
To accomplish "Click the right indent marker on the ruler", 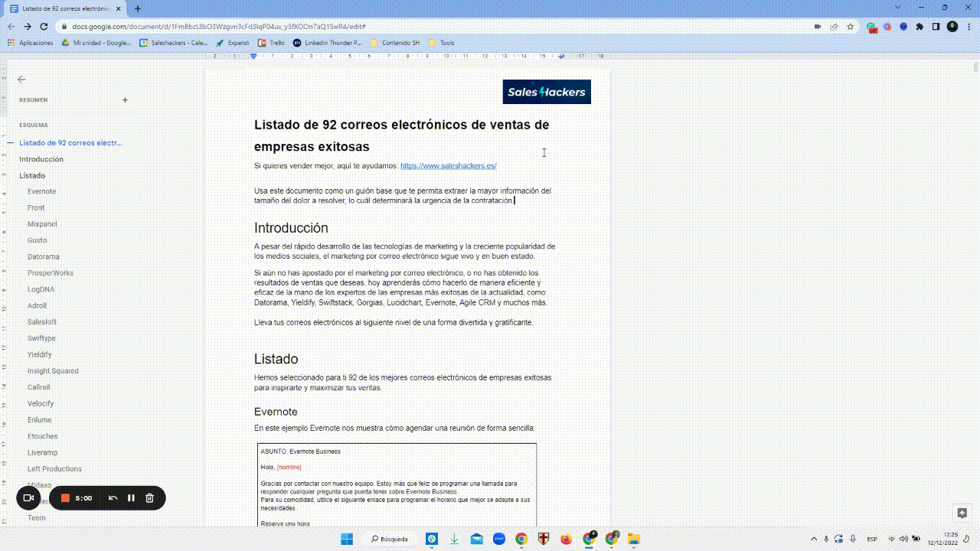I will pos(561,56).
